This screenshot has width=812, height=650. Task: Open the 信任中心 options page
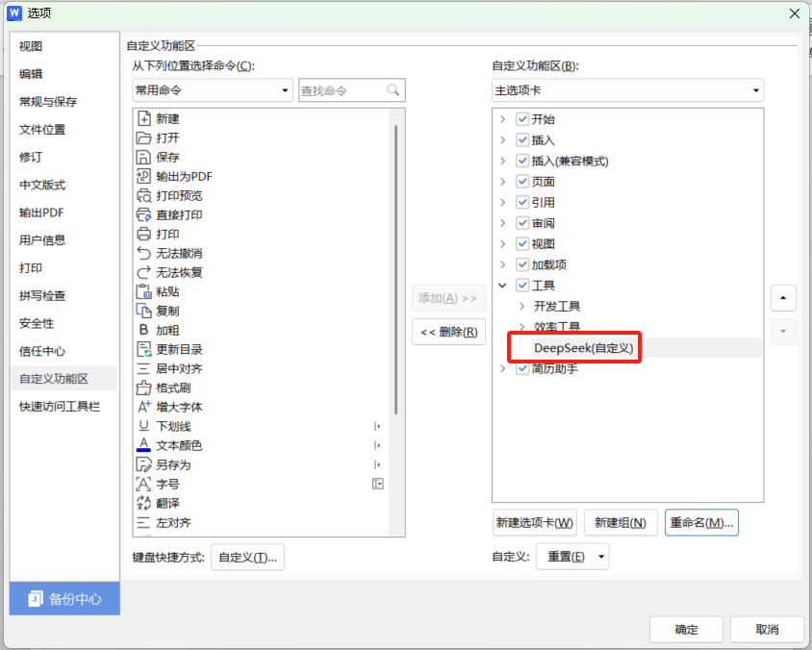pyautogui.click(x=42, y=351)
